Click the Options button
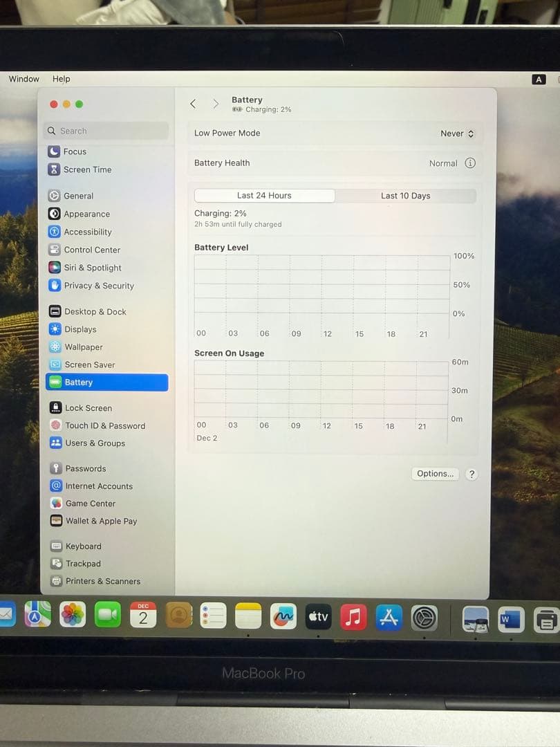 coord(434,473)
